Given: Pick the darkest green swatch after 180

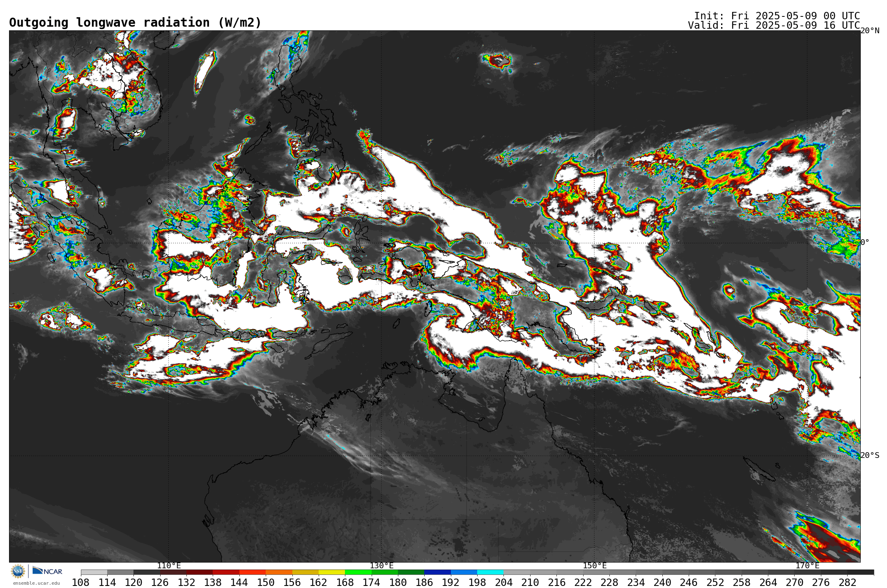Looking at the screenshot, I should (x=411, y=572).
